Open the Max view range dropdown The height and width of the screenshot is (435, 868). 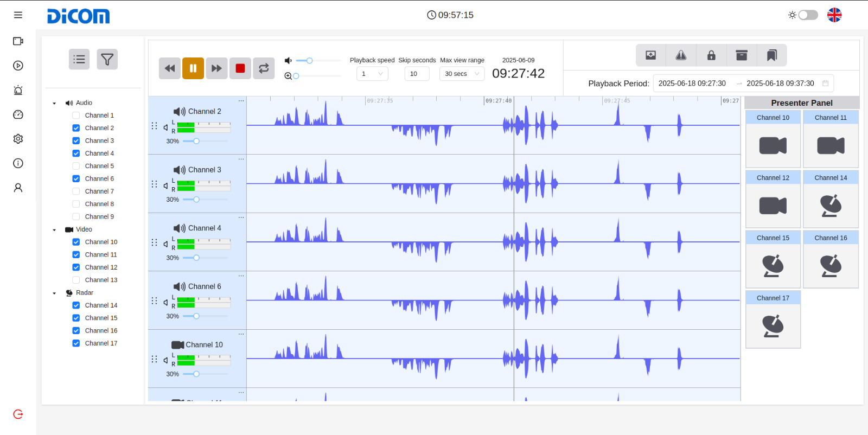point(462,74)
